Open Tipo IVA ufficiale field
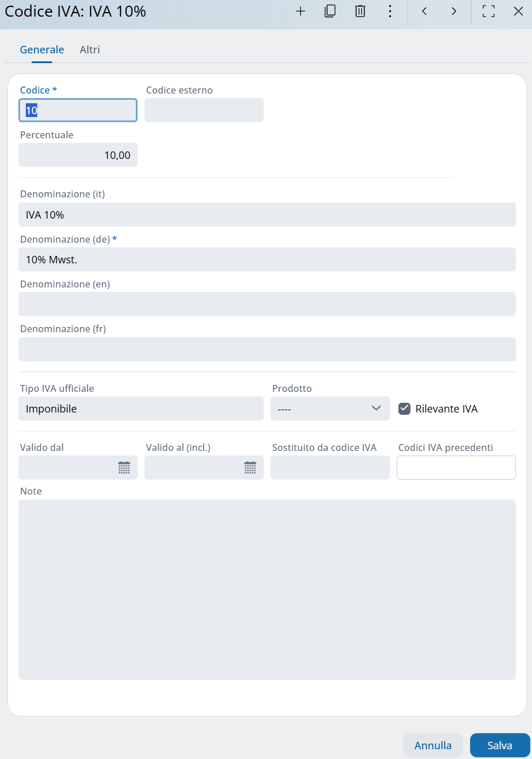532x759 pixels. 141,409
